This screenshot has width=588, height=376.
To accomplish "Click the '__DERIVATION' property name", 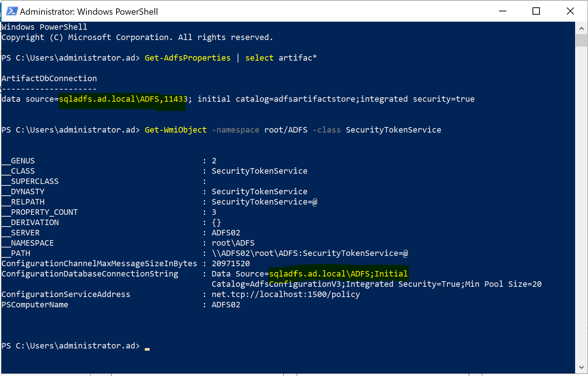I will click(x=30, y=223).
